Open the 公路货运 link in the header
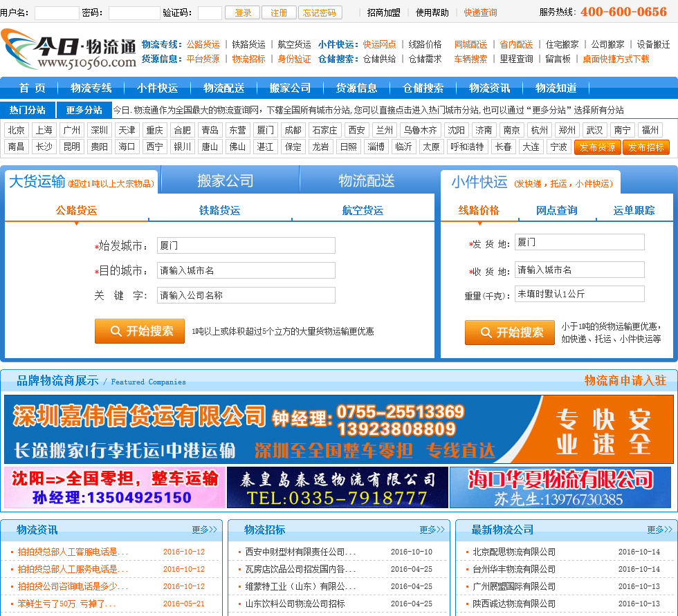Screen dimensions: 678x616 (203, 44)
